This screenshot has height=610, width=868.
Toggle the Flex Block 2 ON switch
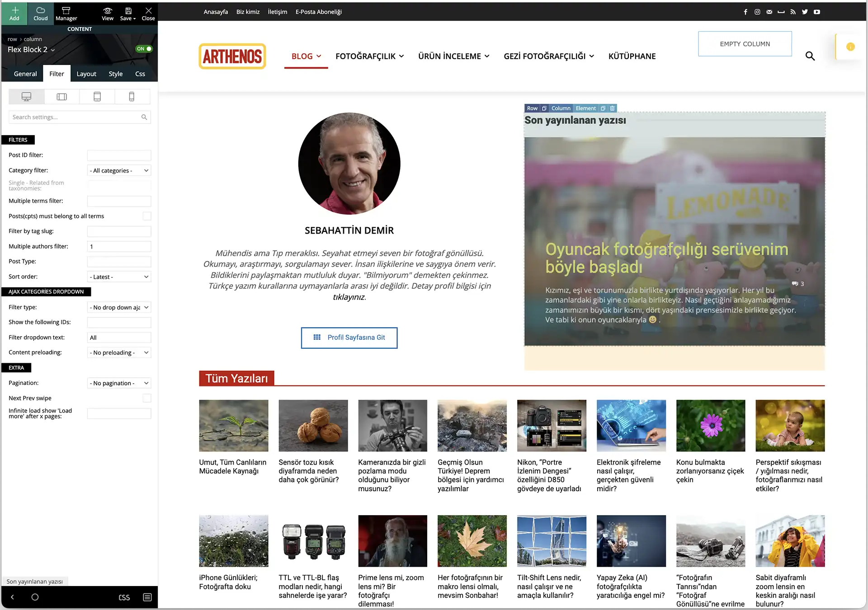144,49
